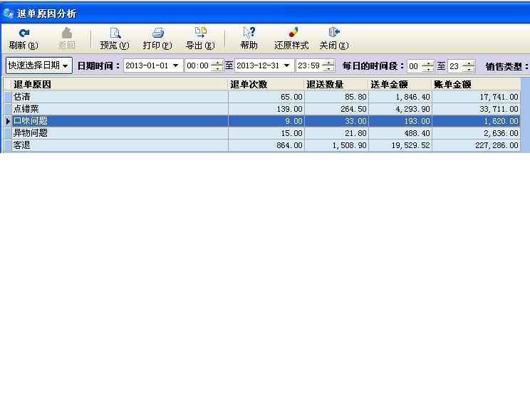Click the app icon in title bar
This screenshot has width=530, height=420.
(x=9, y=14)
